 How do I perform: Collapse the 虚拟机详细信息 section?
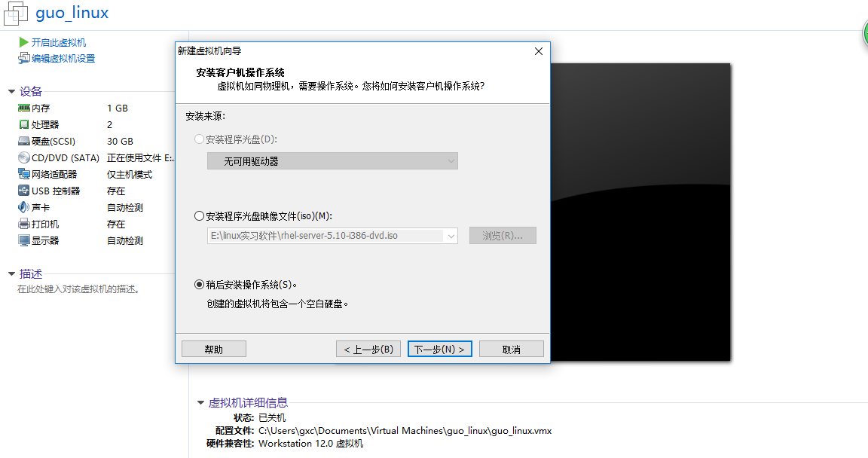(201, 403)
